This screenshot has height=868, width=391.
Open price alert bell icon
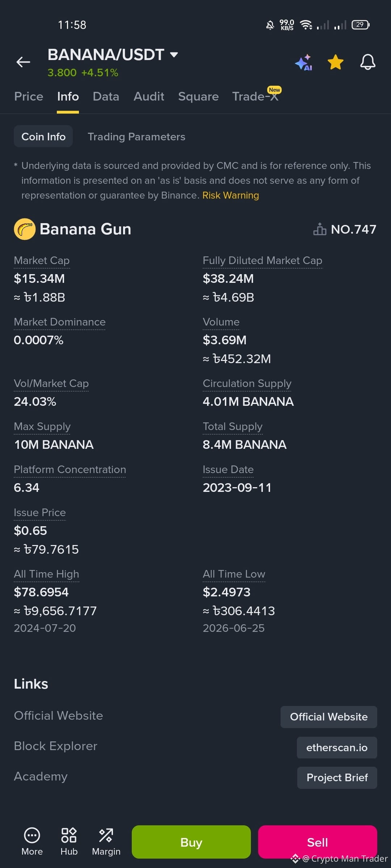point(367,62)
